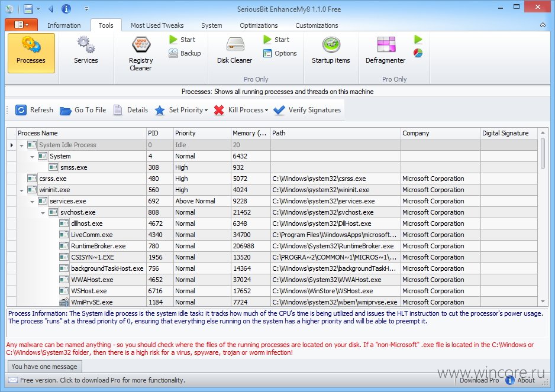Show process Details
Viewport: 555px width, 392px height.
[x=131, y=110]
